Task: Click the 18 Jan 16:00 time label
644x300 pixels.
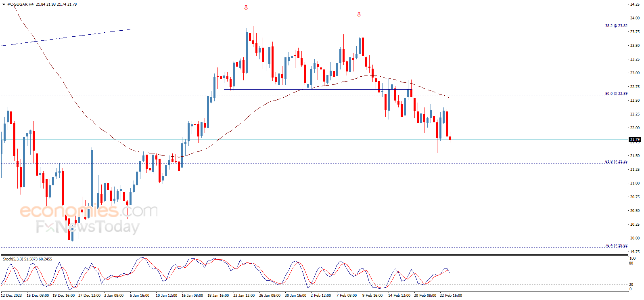Action: point(218,296)
